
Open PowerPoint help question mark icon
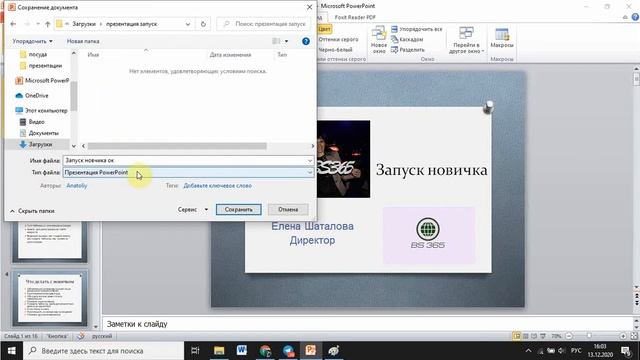click(635, 17)
